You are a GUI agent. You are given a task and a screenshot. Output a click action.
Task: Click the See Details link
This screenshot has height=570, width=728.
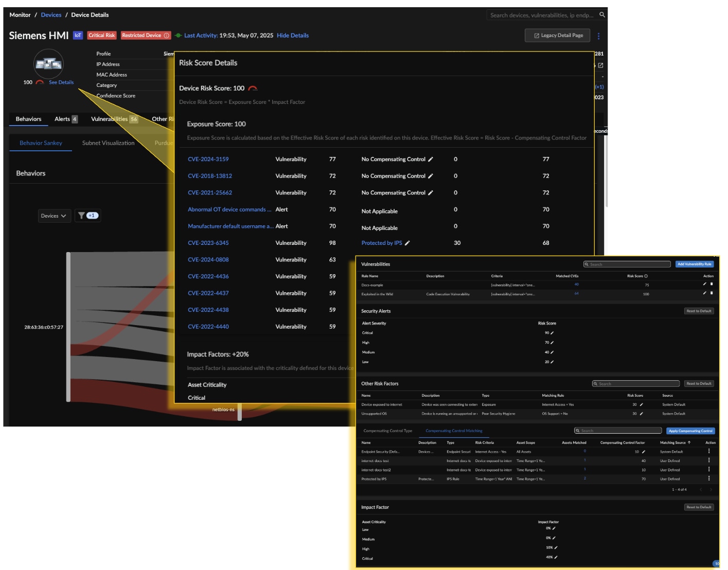click(61, 82)
